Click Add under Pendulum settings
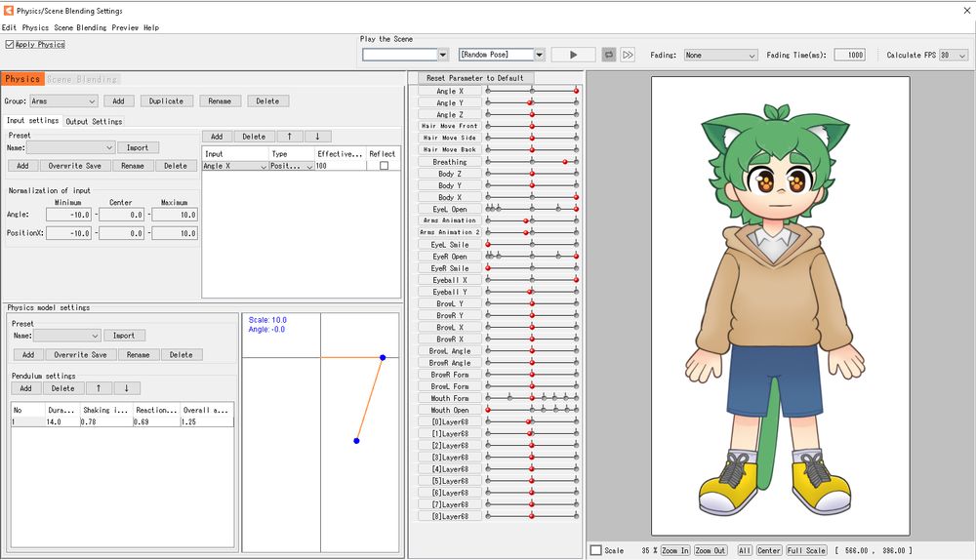This screenshot has height=560, width=976. point(25,388)
